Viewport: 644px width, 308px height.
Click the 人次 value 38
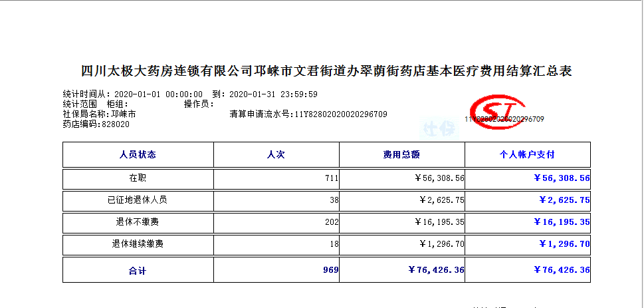(x=334, y=200)
